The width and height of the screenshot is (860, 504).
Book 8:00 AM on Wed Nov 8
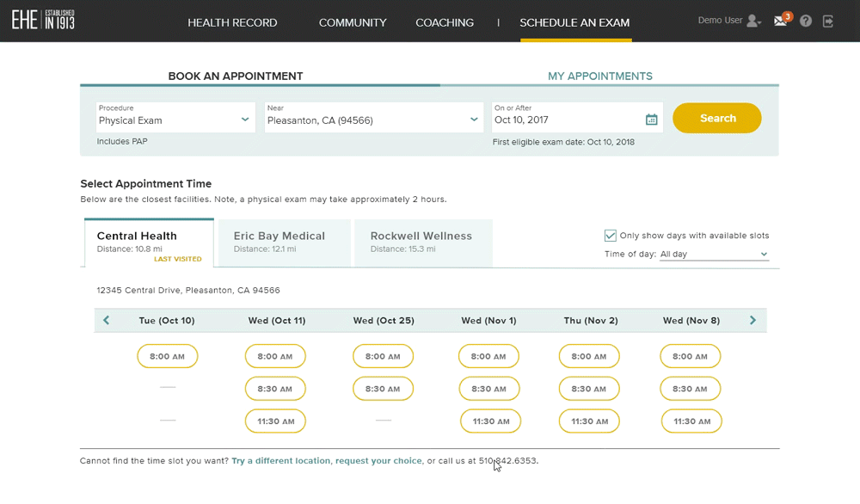tap(690, 356)
